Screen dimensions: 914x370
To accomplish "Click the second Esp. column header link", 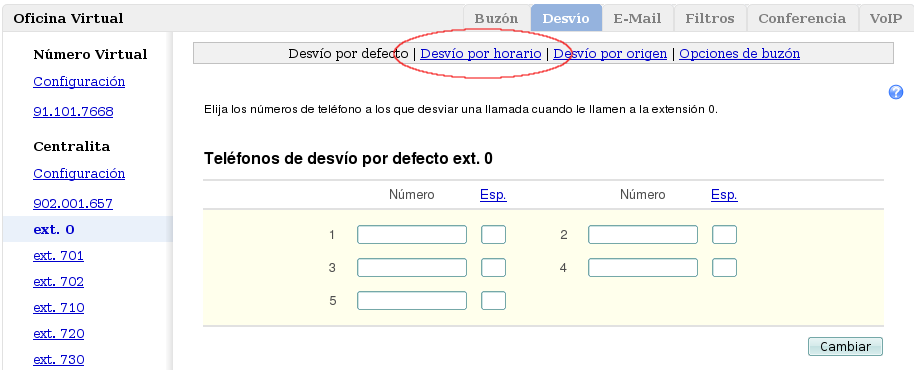I will point(724,195).
